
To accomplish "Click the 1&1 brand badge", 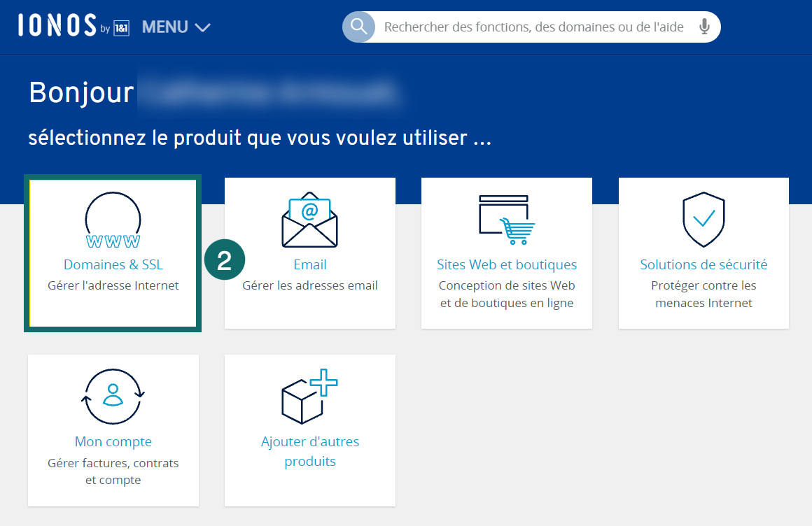I will coord(121,29).
